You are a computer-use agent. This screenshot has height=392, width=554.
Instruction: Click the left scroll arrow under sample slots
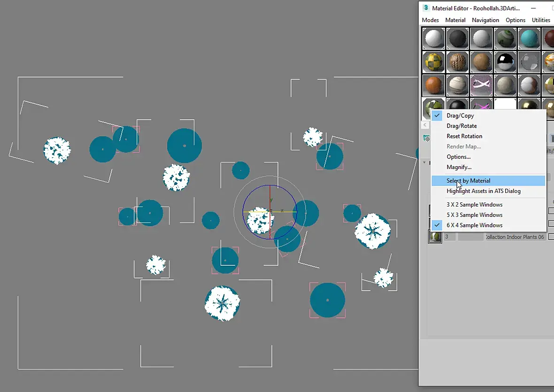425,125
